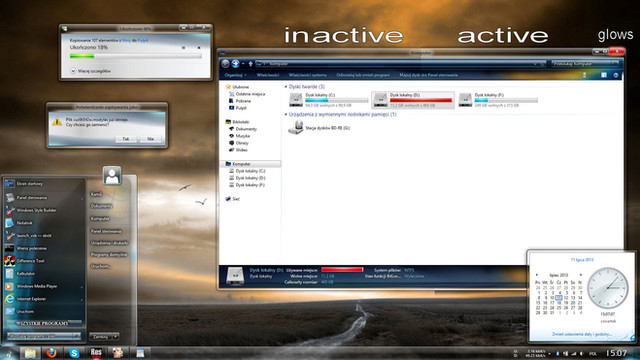Open the arrow next to the Zamknij button
Viewport: 640px width, 360px height.
pyautogui.click(x=116, y=337)
